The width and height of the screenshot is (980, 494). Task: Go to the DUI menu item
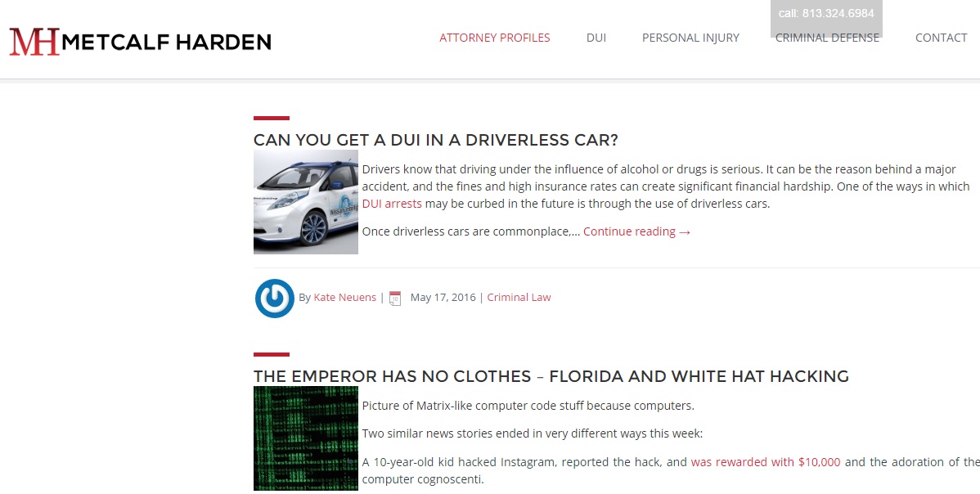(596, 38)
